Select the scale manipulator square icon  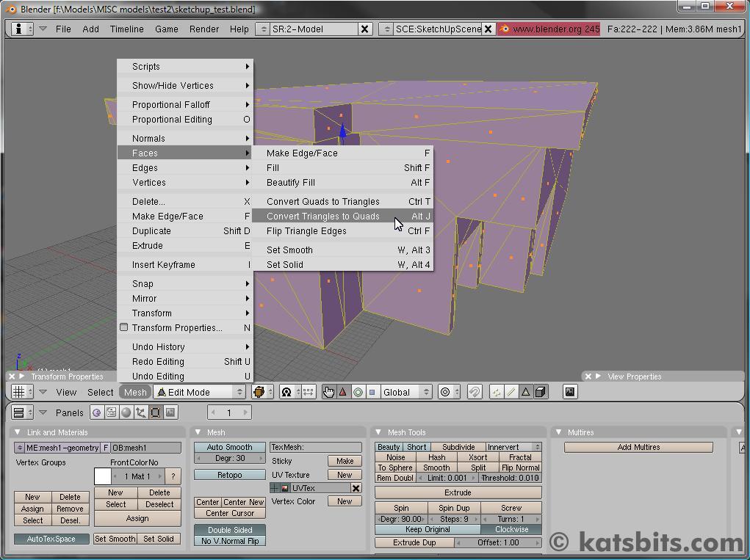(372, 392)
